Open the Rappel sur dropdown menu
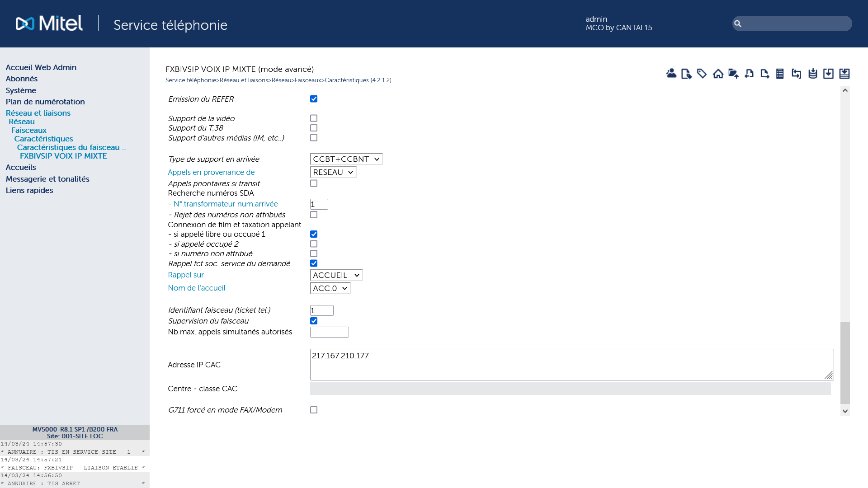The width and height of the screenshot is (868, 488). point(335,275)
